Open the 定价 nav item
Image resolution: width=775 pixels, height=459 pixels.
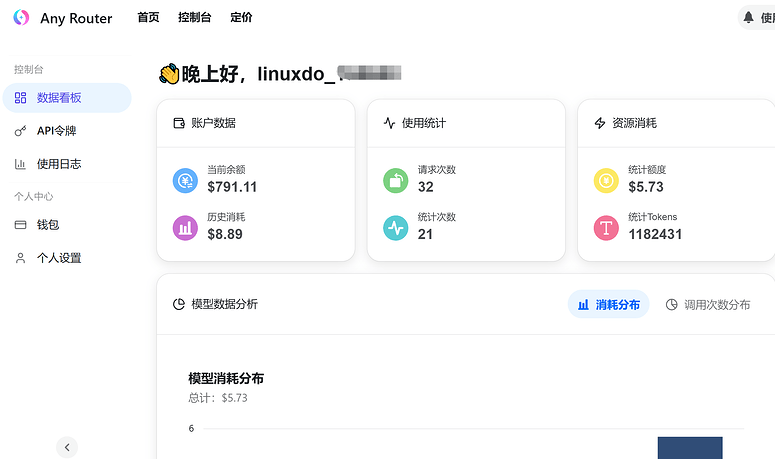point(241,17)
